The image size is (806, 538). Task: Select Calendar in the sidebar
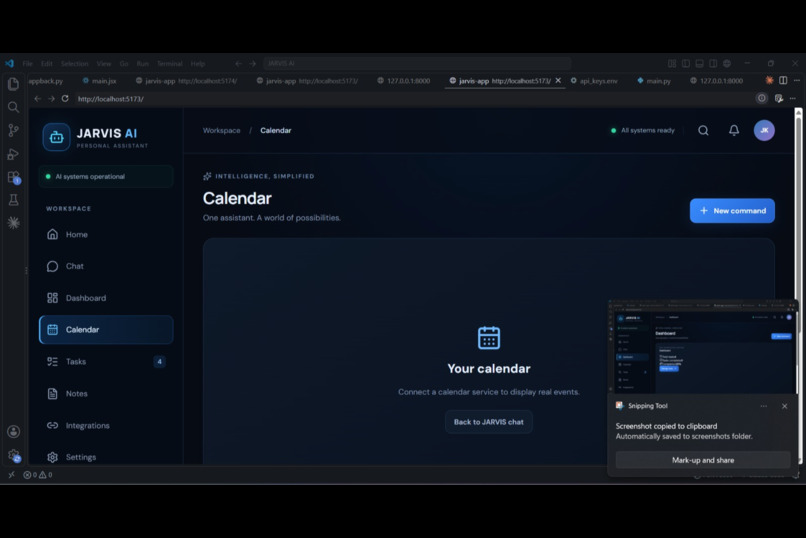pos(106,329)
